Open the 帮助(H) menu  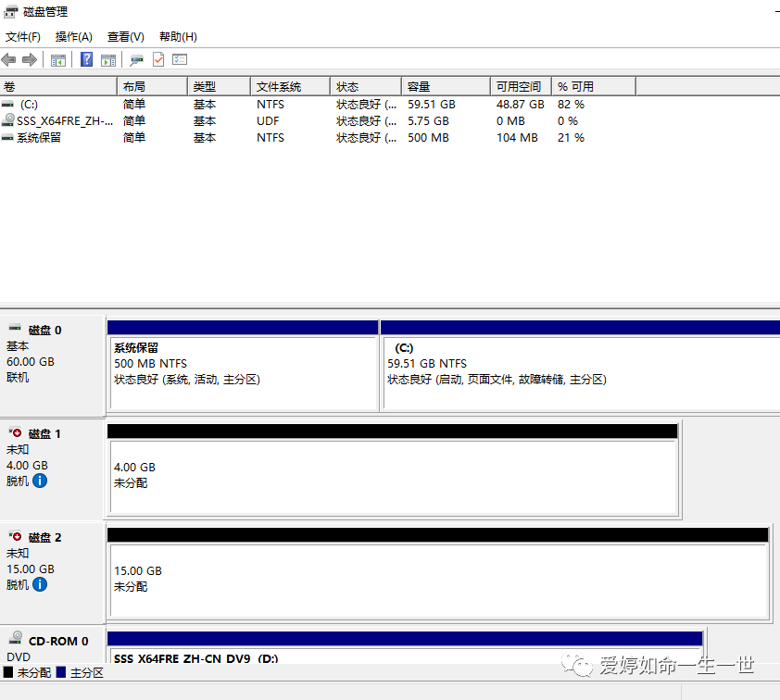(178, 37)
